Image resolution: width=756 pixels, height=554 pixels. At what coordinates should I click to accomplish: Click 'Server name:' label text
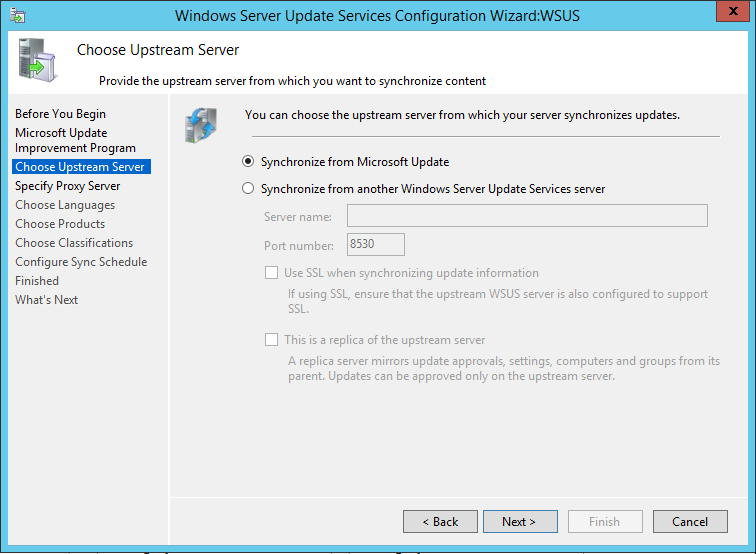tap(297, 217)
